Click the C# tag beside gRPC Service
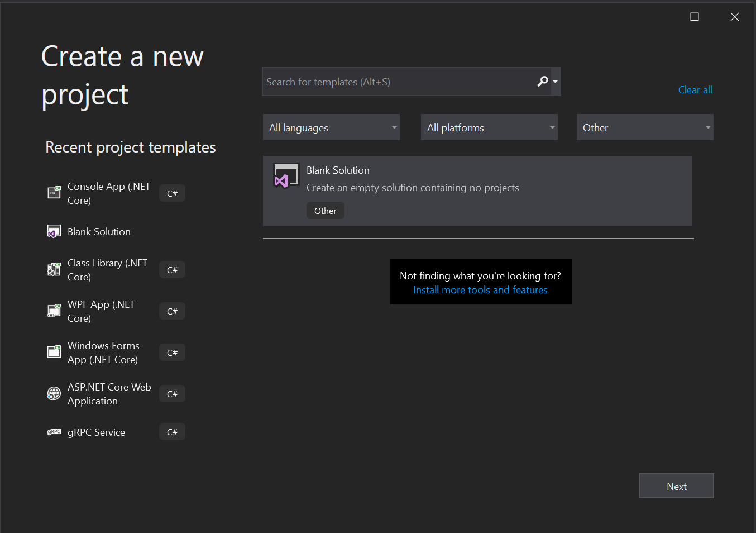 click(172, 432)
